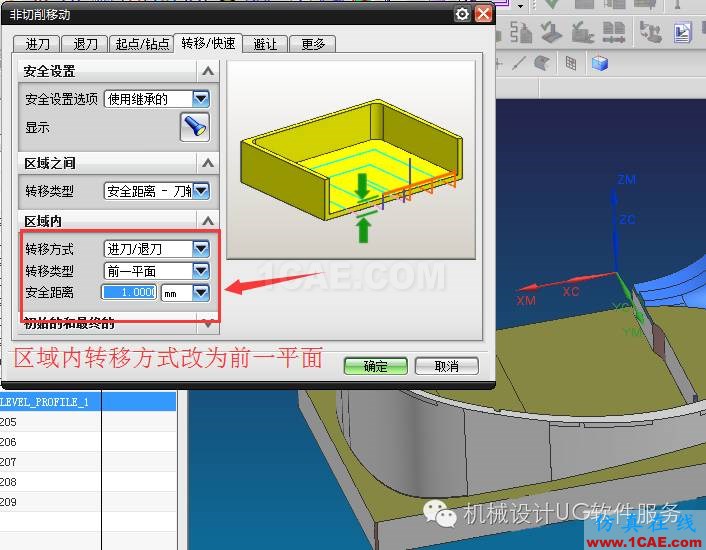The image size is (706, 550).
Task: Select the row ending in 207
Action: 88,462
